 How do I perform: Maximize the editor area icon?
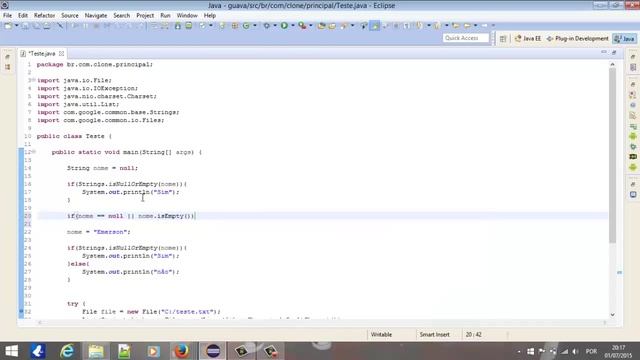coord(614,53)
